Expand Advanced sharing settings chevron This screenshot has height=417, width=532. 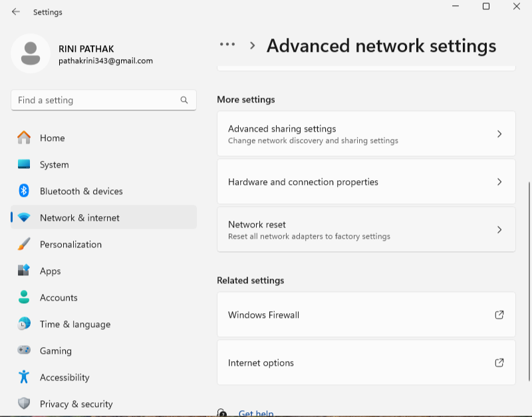pyautogui.click(x=499, y=134)
